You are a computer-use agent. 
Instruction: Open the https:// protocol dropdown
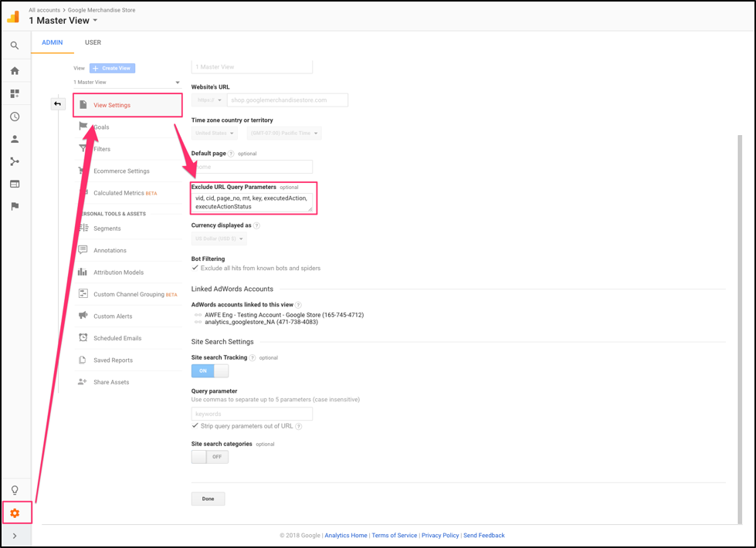tap(208, 100)
